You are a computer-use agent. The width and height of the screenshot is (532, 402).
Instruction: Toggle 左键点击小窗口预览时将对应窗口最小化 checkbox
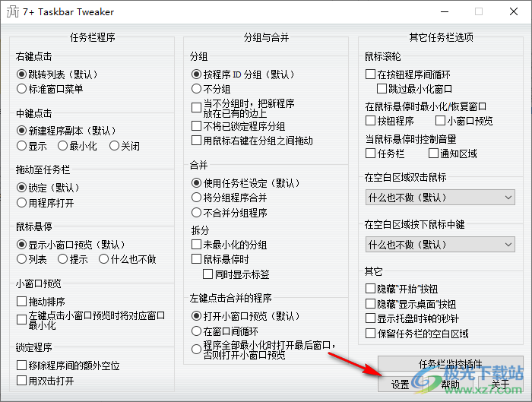21,320
